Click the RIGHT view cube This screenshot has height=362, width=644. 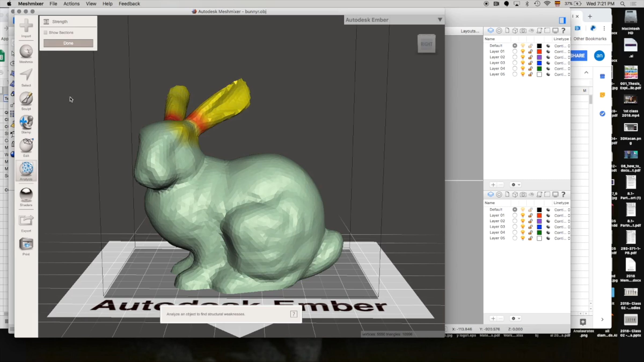tap(426, 44)
